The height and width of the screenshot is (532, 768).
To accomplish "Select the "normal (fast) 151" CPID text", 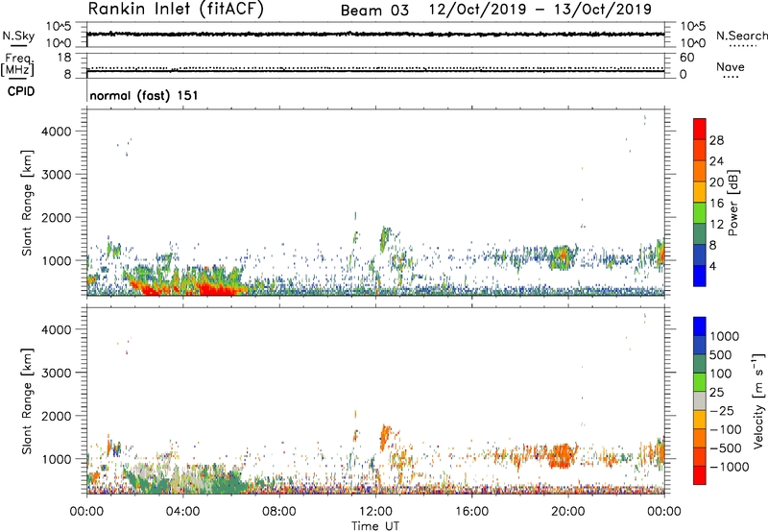I will coord(144,95).
